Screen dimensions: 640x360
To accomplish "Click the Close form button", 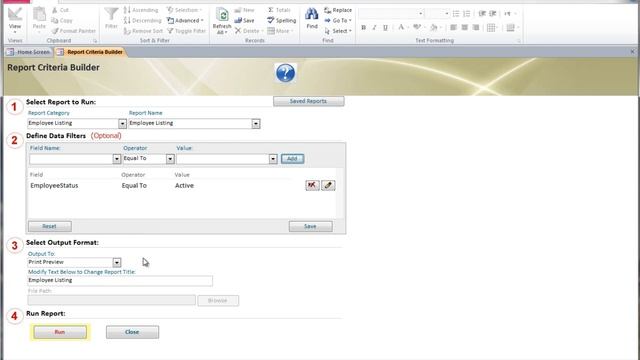I will click(x=132, y=332).
